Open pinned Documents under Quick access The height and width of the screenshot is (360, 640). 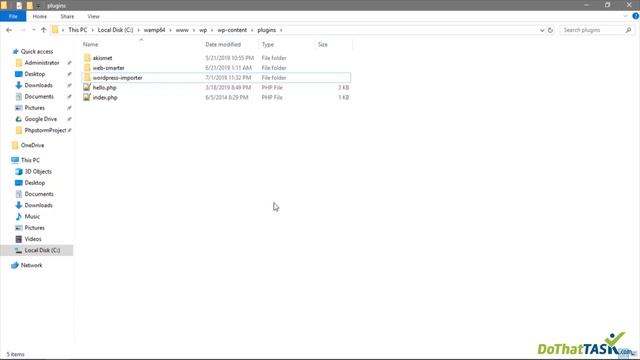(39, 96)
